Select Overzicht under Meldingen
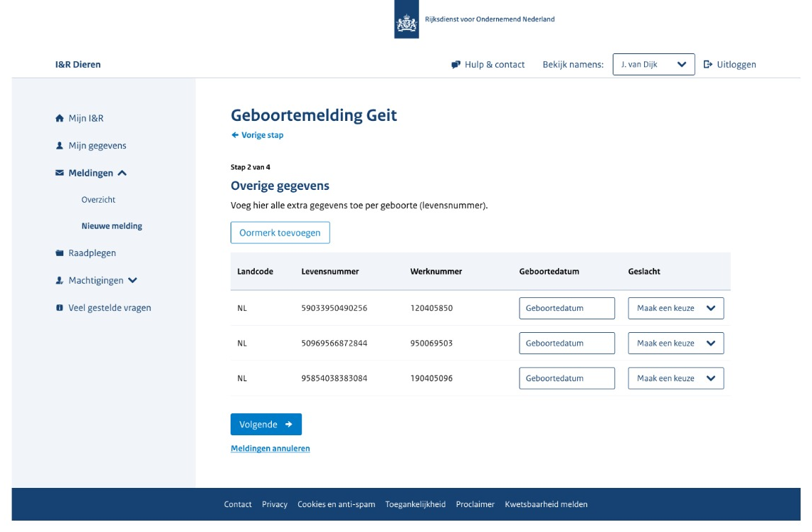The image size is (812, 532). pyautogui.click(x=98, y=200)
